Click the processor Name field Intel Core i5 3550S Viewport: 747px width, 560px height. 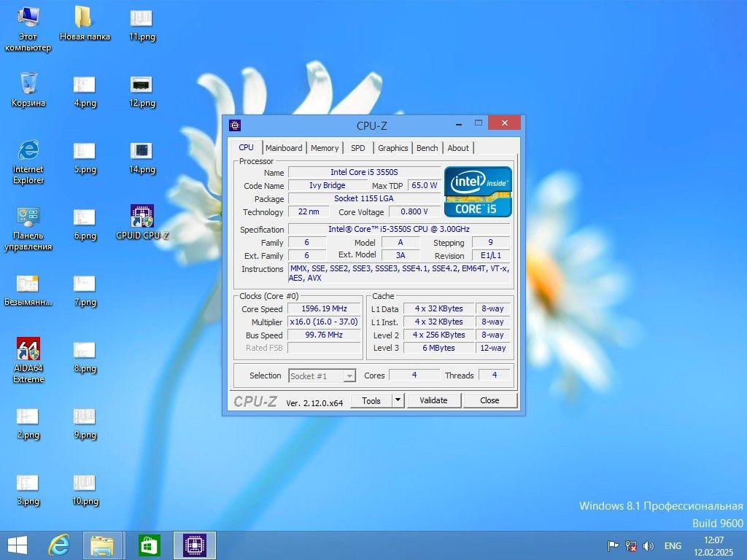[365, 172]
